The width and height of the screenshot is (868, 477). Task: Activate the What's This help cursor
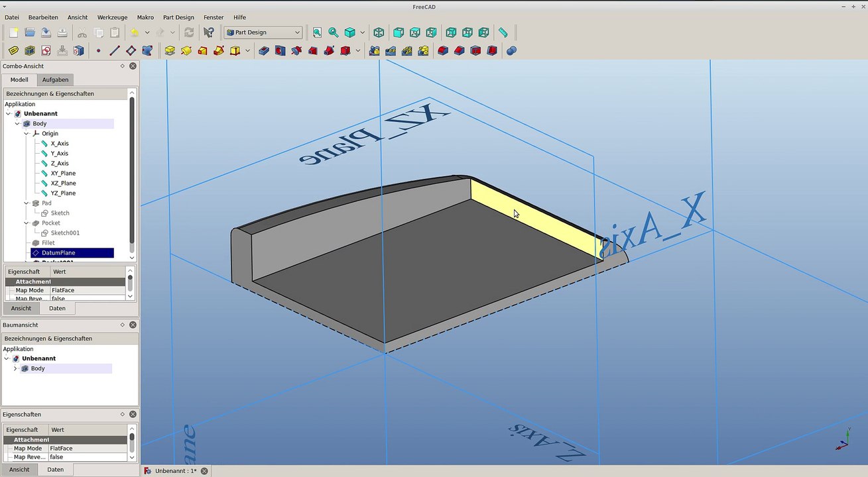pos(209,32)
